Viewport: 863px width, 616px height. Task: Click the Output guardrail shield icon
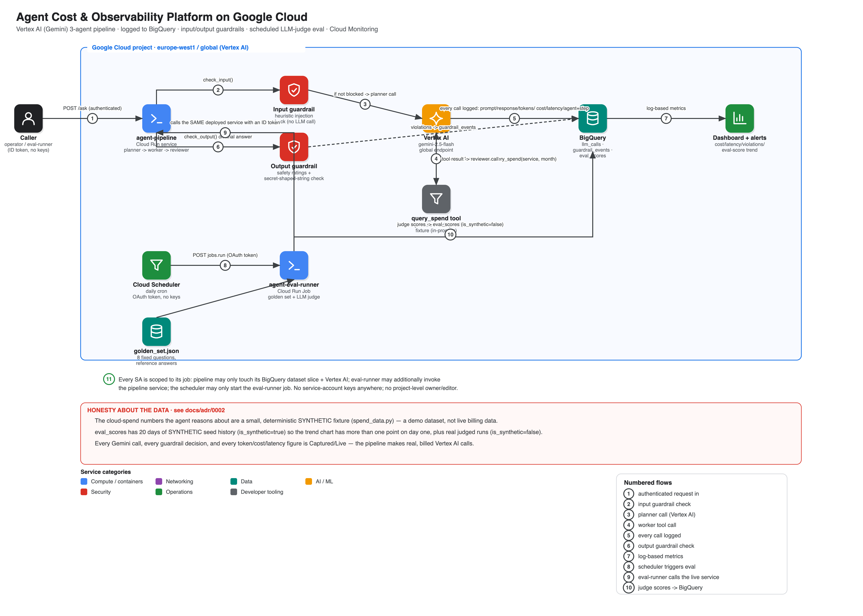coord(294,147)
